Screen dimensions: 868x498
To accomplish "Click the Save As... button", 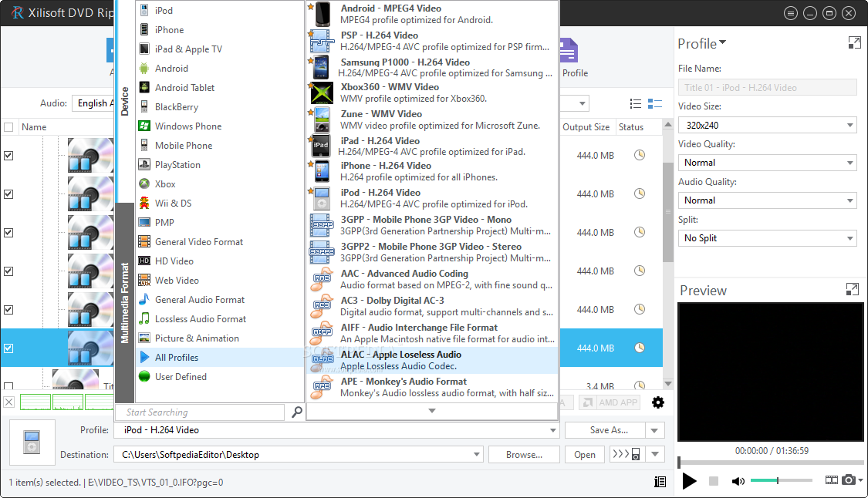I will [606, 430].
